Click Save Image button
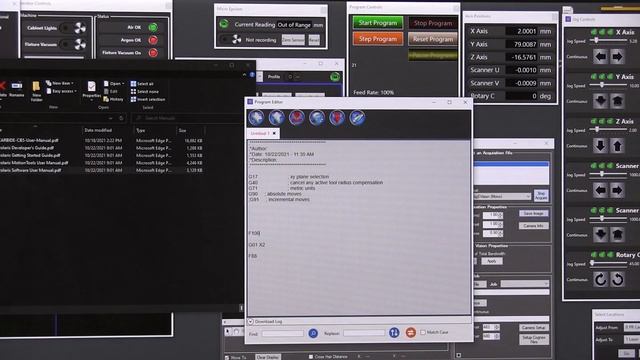Screen dimensions: 640x360 tap(533, 213)
